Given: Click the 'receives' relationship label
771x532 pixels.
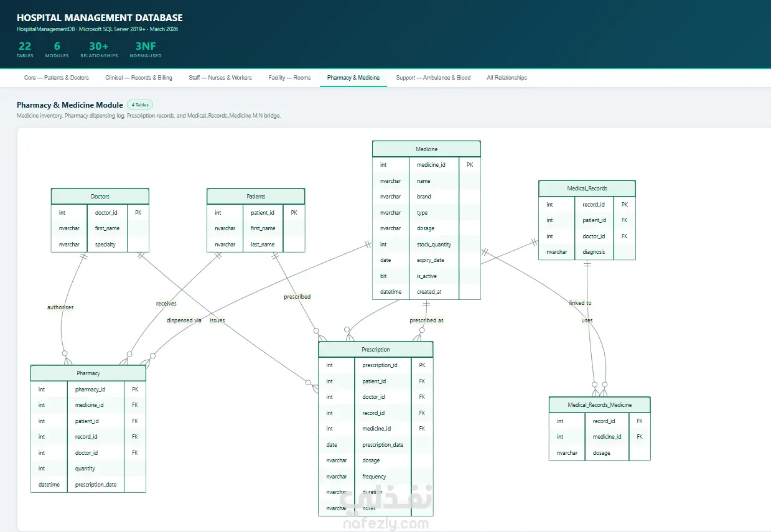Looking at the screenshot, I should tap(166, 304).
